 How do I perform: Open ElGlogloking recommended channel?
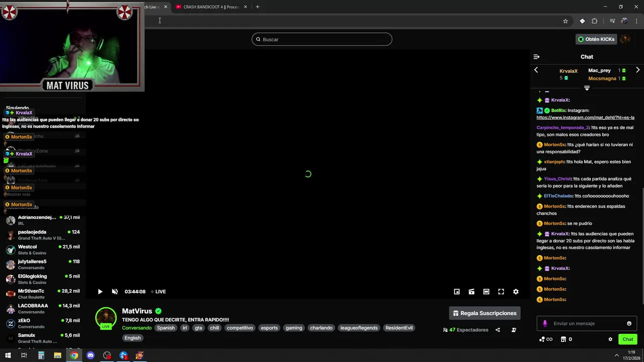point(43,279)
